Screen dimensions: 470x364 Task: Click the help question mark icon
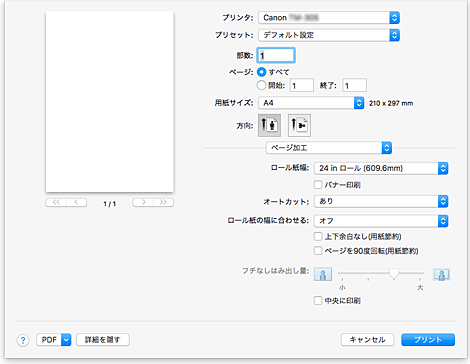click(23, 340)
